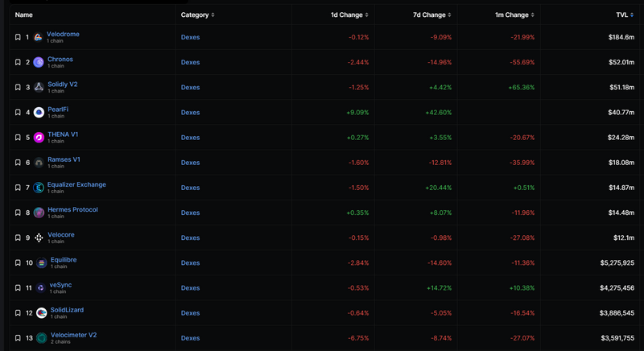Sort by 1d Change column
644x351 pixels.
[349, 14]
